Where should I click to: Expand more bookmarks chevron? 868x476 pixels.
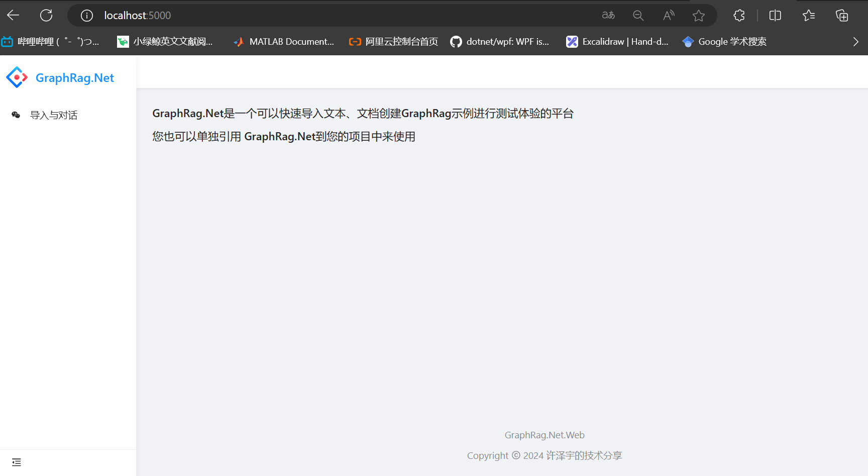[855, 42]
